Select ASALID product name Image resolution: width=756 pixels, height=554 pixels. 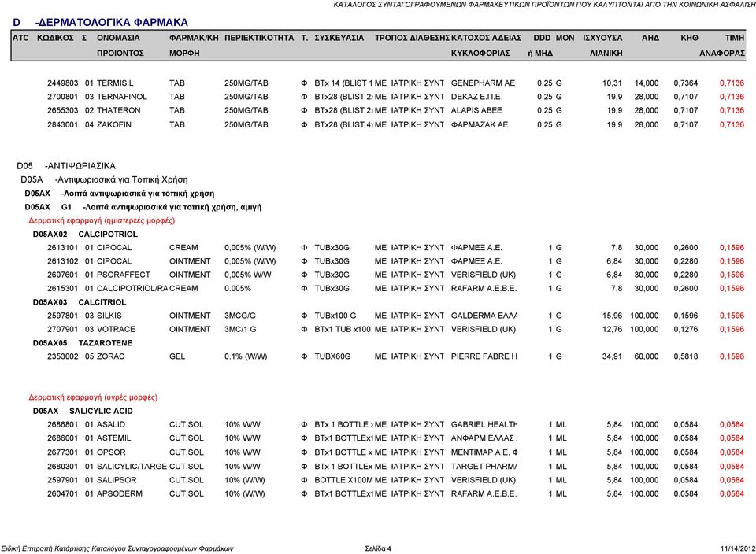pos(111,424)
